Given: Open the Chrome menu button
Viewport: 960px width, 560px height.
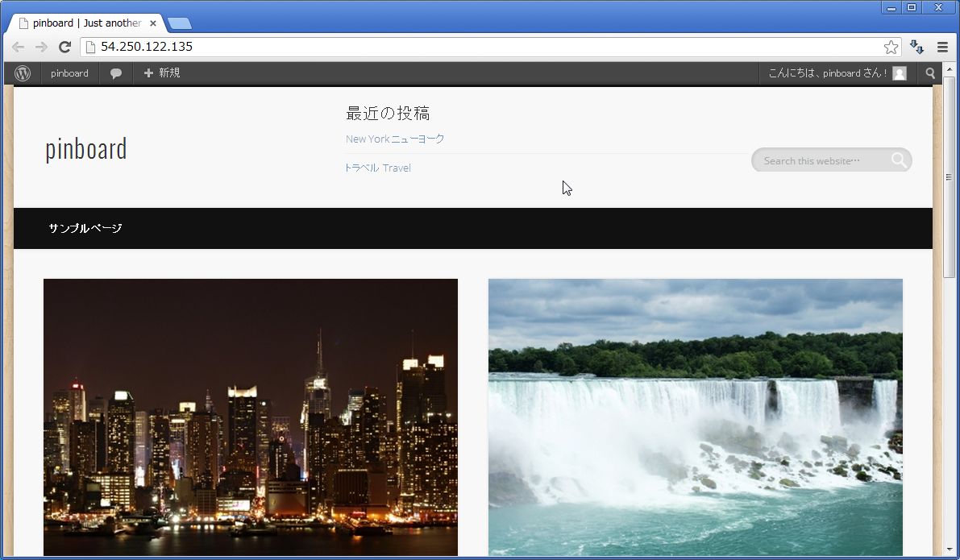Looking at the screenshot, I should click(x=942, y=47).
